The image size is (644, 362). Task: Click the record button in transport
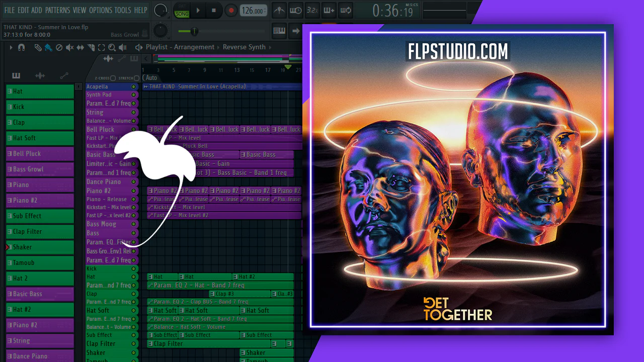[231, 10]
